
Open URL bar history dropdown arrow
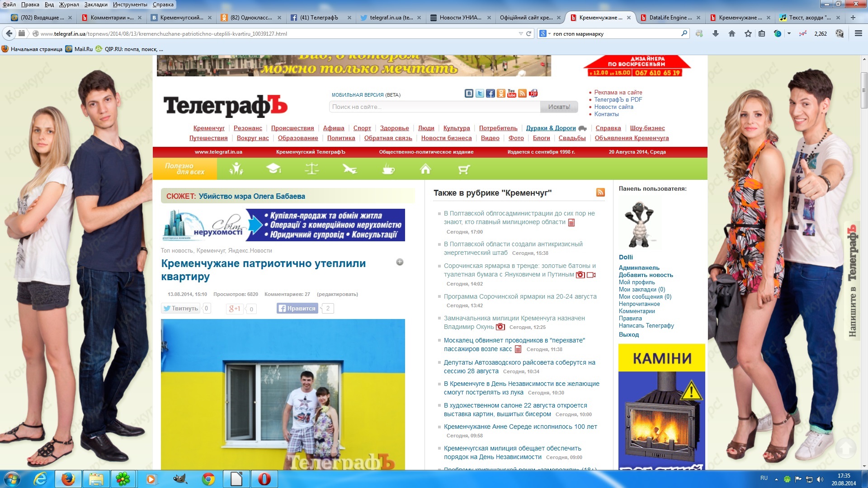pos(520,33)
